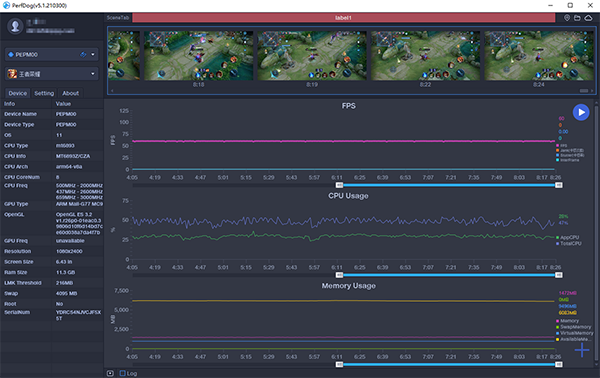
Task: Toggle the Stutter legend series in FPS chart
Action: [570, 155]
